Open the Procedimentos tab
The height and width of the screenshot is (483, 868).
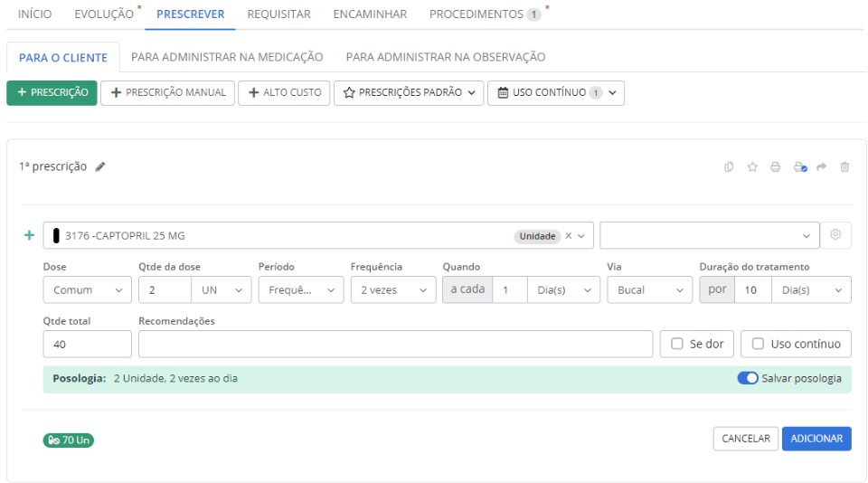tap(485, 14)
